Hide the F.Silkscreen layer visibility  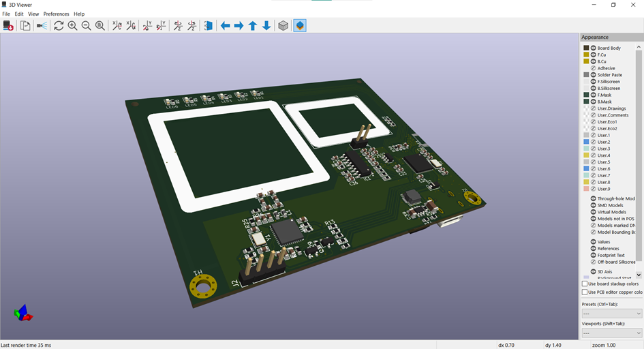pos(594,82)
